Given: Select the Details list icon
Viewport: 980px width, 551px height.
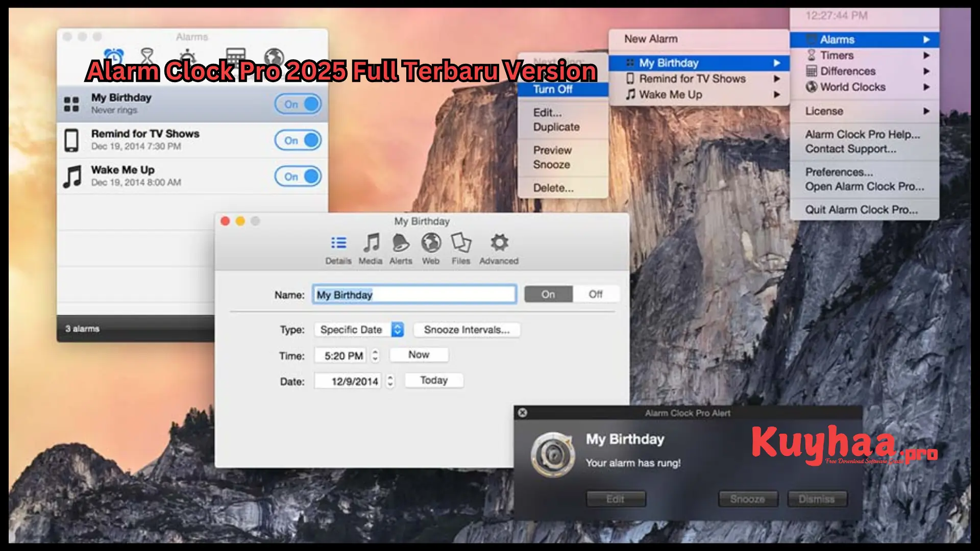Looking at the screenshot, I should pyautogui.click(x=338, y=243).
